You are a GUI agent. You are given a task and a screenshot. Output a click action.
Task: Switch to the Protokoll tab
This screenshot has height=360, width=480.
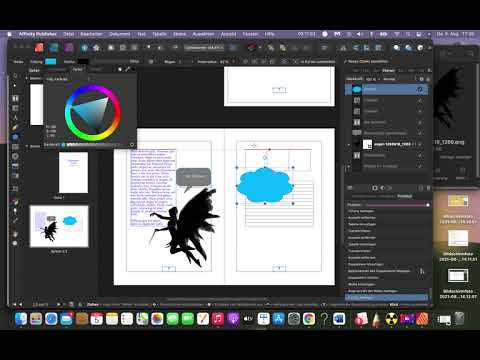coord(404,196)
